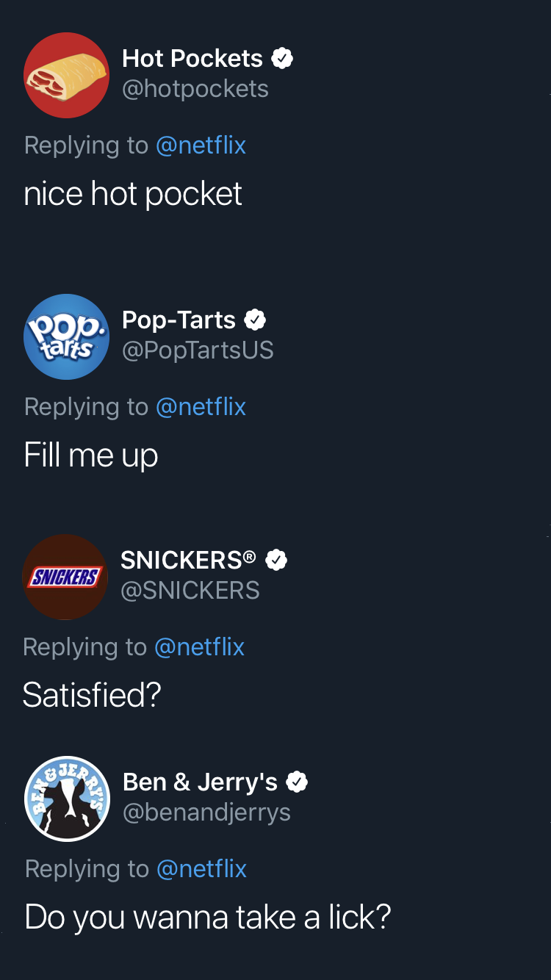The height and width of the screenshot is (980, 551).
Task: Select the "Satisfied?" tweet text
Action: click(92, 695)
